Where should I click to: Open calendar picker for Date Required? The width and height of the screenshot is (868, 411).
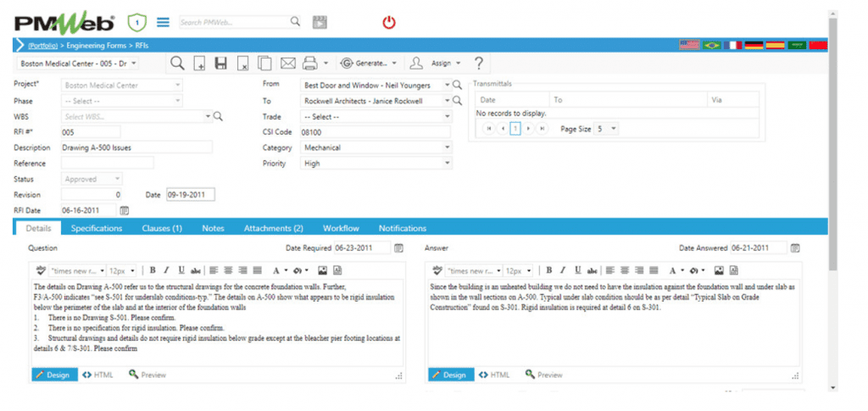point(398,248)
